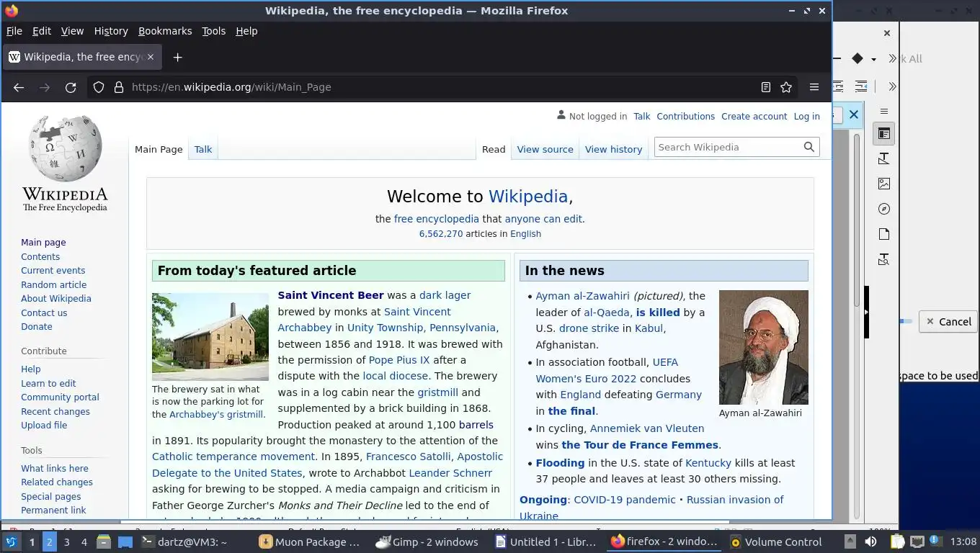Open the History menu in Firefox
The width and height of the screenshot is (980, 553).
coord(111,31)
